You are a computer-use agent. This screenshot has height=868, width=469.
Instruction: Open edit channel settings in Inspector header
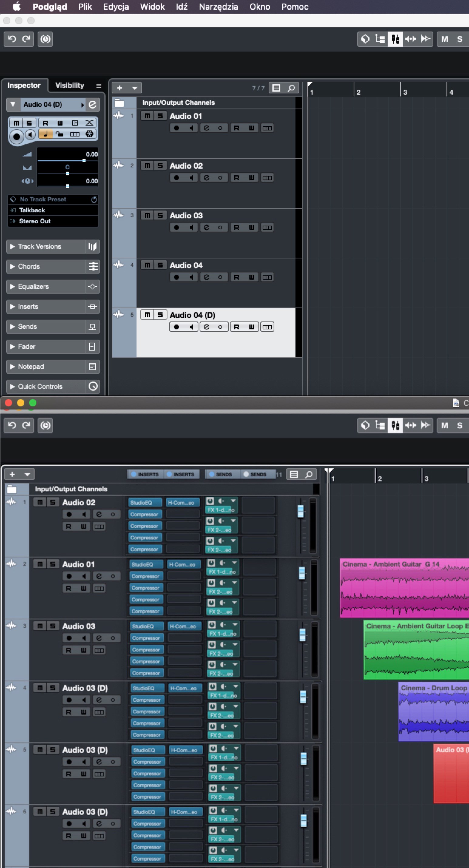pos(92,104)
